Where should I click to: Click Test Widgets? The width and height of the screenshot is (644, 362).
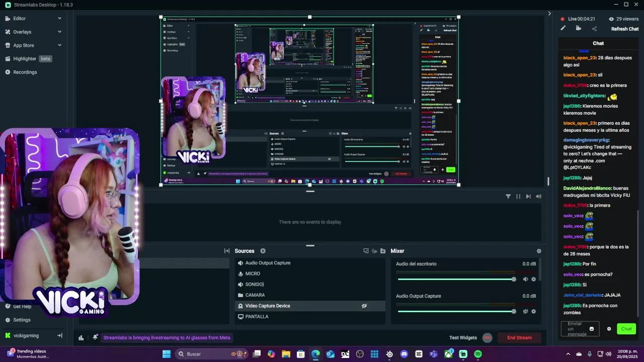tap(463, 338)
